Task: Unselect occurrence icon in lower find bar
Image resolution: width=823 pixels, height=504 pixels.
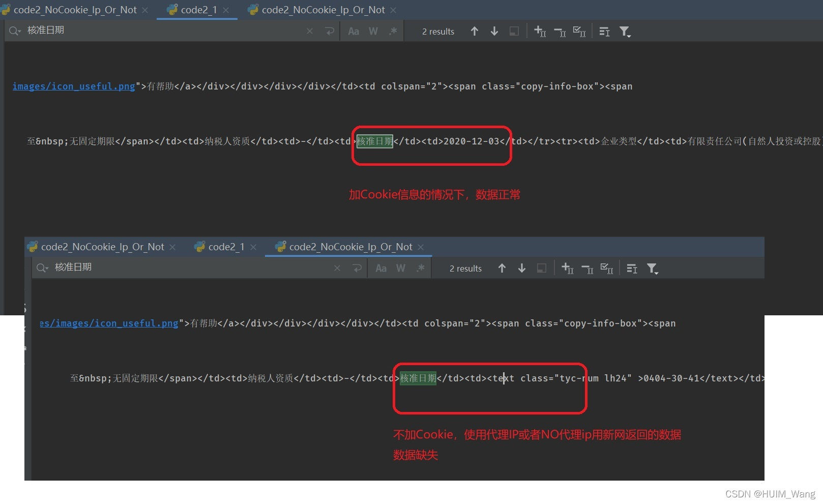Action: [587, 269]
